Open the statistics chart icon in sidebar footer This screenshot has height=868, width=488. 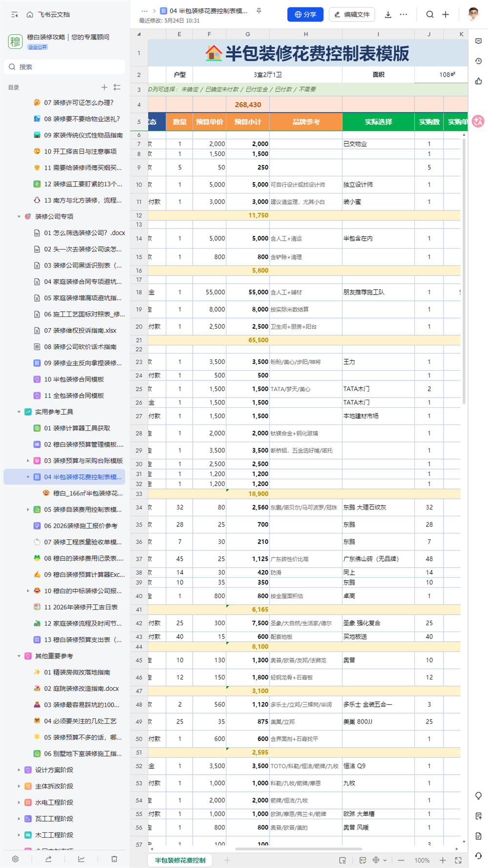81,859
